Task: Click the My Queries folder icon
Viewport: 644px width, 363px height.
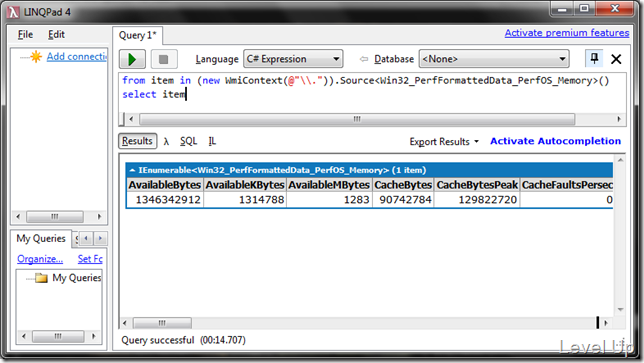Action: pyautogui.click(x=41, y=278)
